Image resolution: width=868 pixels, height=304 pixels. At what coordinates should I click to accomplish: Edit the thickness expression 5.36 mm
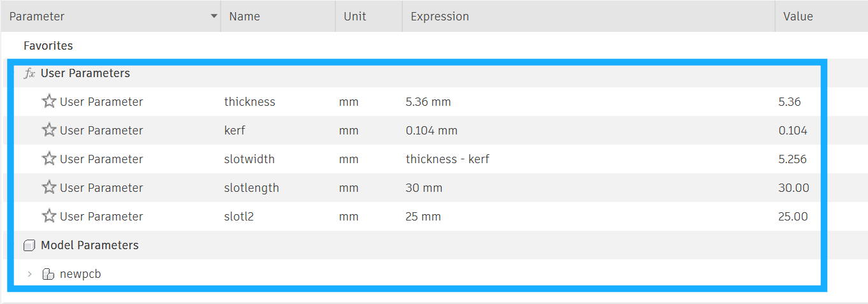(428, 102)
